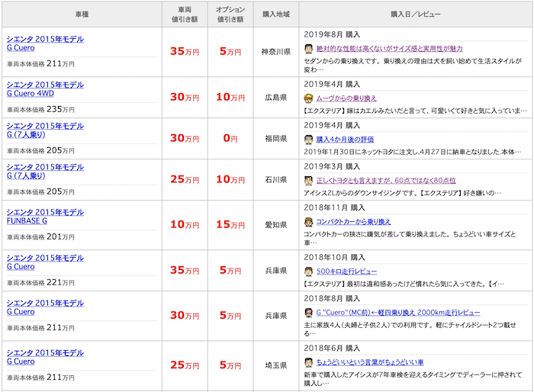Click the 15万円 option discount in 愛知県 row
The width and height of the screenshot is (534, 392).
coord(230,225)
